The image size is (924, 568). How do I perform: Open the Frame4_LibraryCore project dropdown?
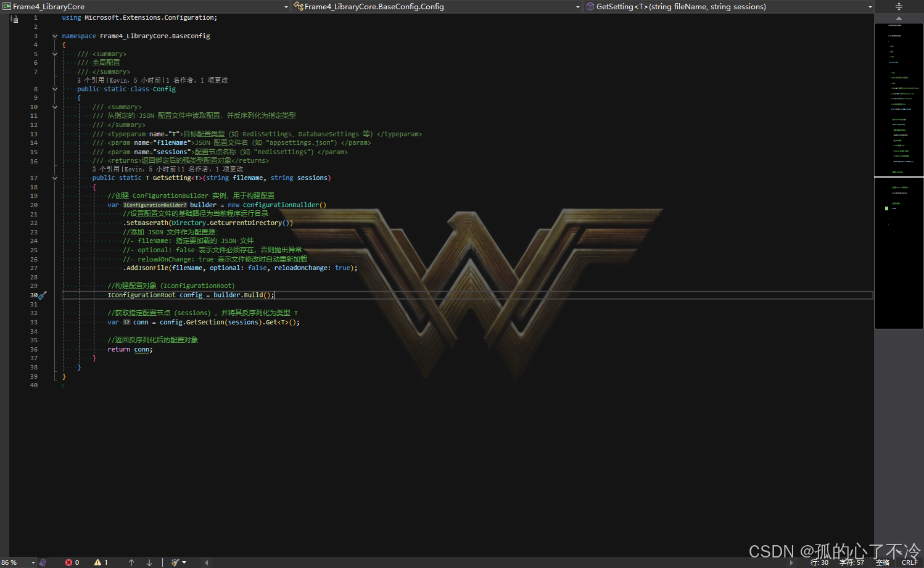point(286,7)
